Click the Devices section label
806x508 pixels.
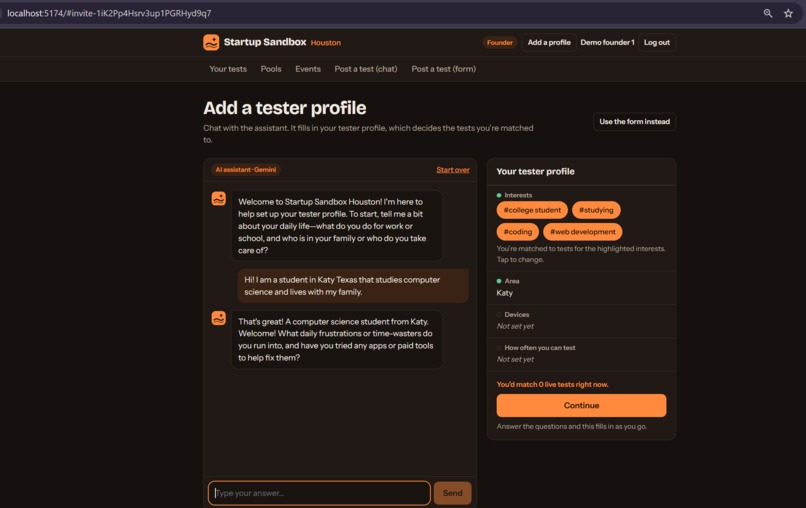pyautogui.click(x=517, y=315)
